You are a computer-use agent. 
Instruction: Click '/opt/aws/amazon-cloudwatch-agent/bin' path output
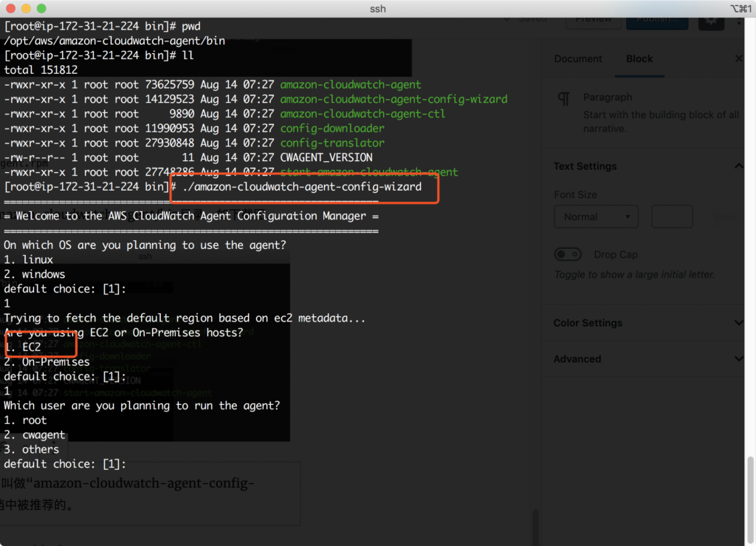(114, 41)
